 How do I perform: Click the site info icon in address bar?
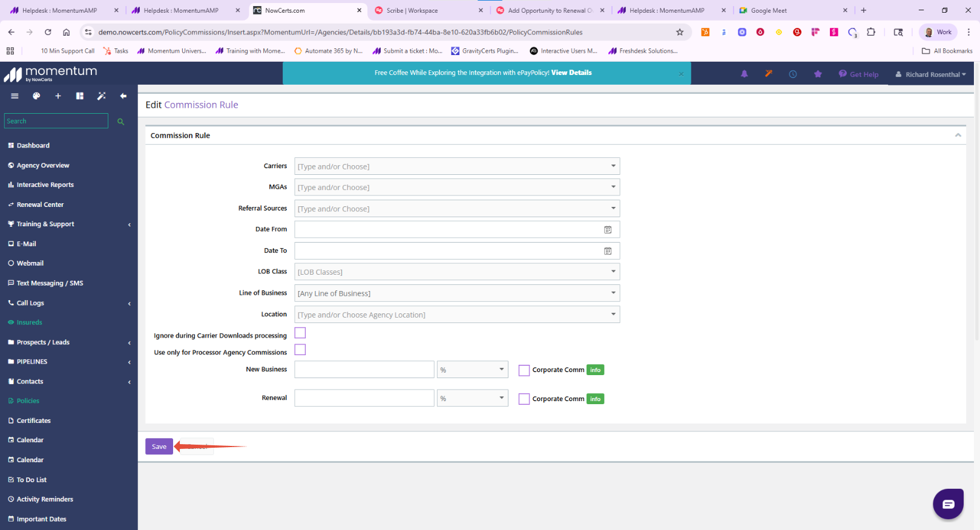coord(88,32)
